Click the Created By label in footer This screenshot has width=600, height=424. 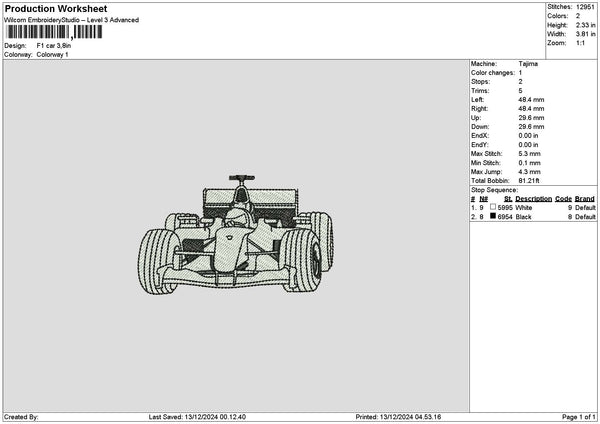click(22, 417)
